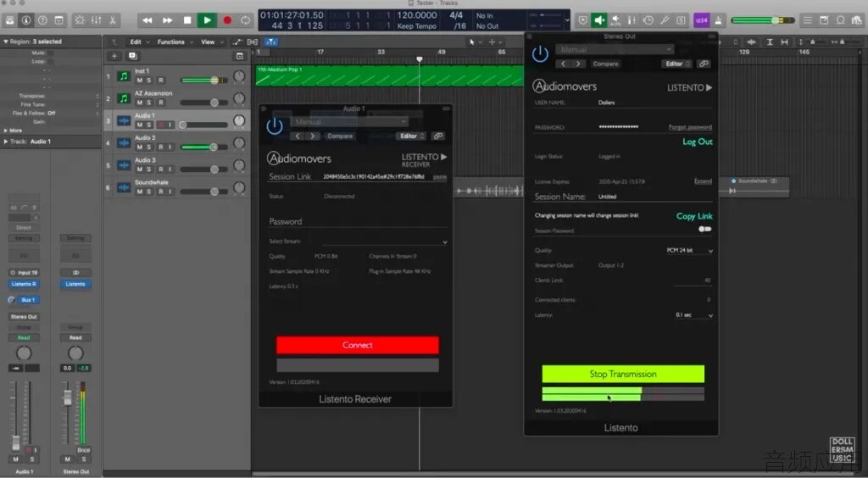Click the Forgot password link
The width and height of the screenshot is (868, 478).
click(x=690, y=127)
